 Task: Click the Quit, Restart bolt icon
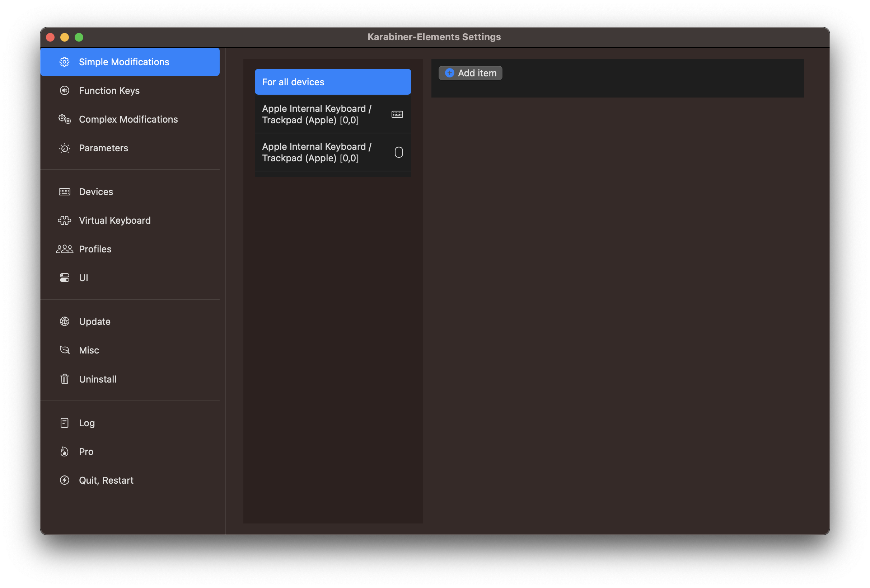click(x=64, y=480)
